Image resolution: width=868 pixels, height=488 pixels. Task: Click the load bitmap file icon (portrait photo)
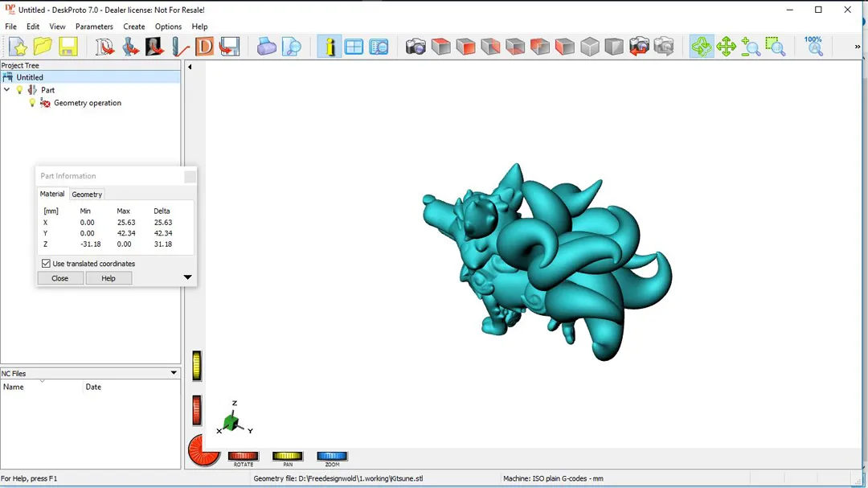point(154,47)
